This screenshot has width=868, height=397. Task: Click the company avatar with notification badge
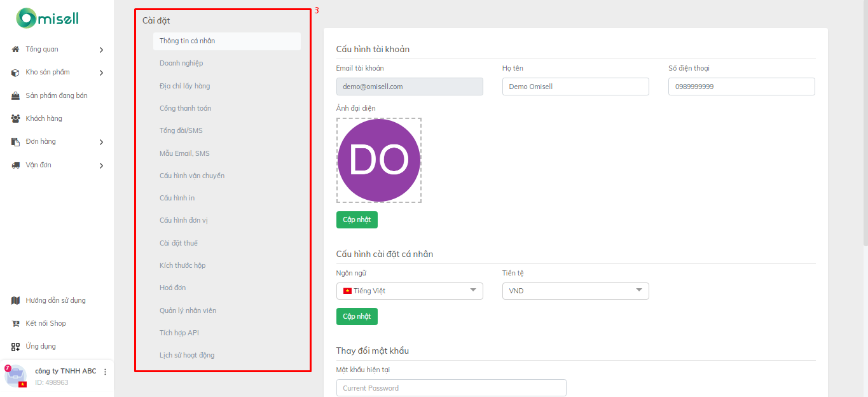tap(15, 376)
